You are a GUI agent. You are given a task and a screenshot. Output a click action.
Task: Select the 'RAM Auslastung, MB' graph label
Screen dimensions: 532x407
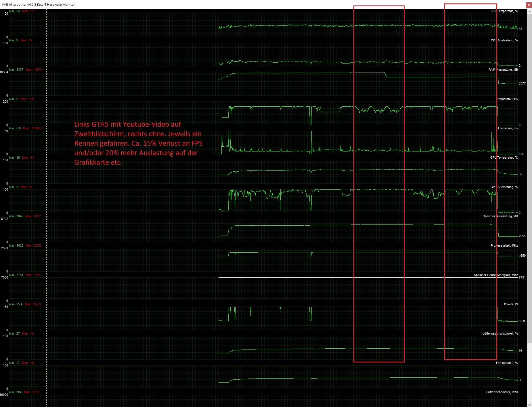pyautogui.click(x=503, y=70)
